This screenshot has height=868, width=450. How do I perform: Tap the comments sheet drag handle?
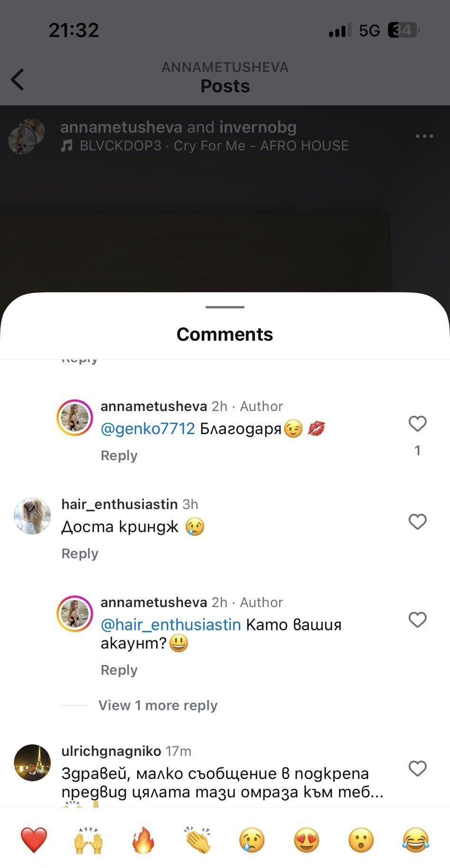(x=225, y=307)
